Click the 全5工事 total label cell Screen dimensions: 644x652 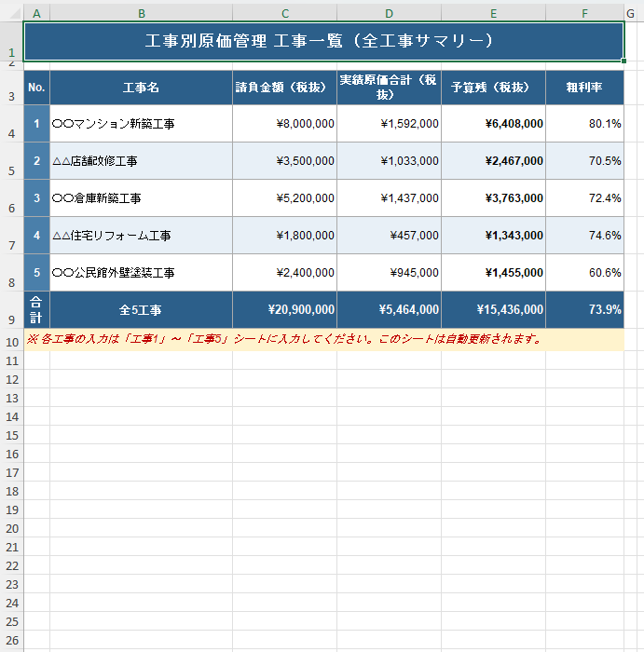click(141, 310)
